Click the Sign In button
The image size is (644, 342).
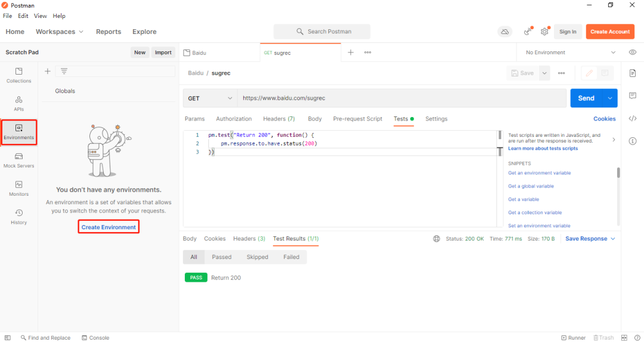(568, 32)
